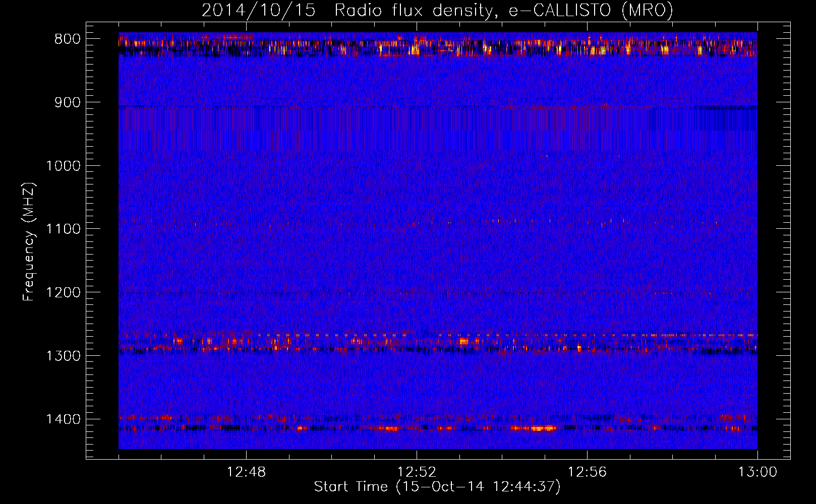Viewport: 816px width, 504px height.
Task: Select the date '2014/10/15' in the title
Action: [x=259, y=10]
